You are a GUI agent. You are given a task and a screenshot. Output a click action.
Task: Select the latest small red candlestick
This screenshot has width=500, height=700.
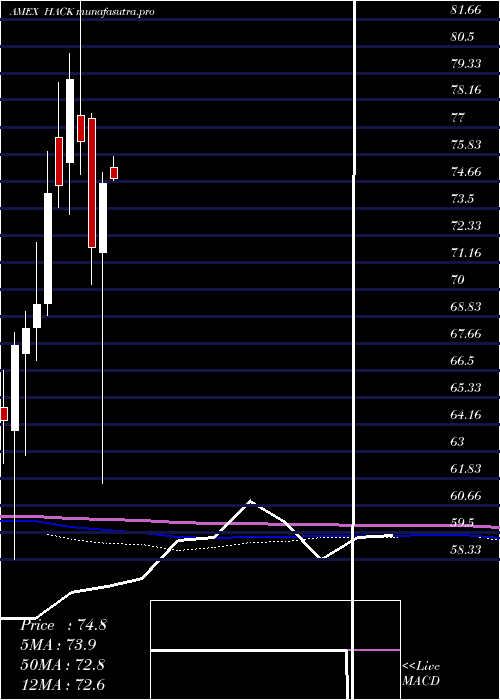click(114, 173)
